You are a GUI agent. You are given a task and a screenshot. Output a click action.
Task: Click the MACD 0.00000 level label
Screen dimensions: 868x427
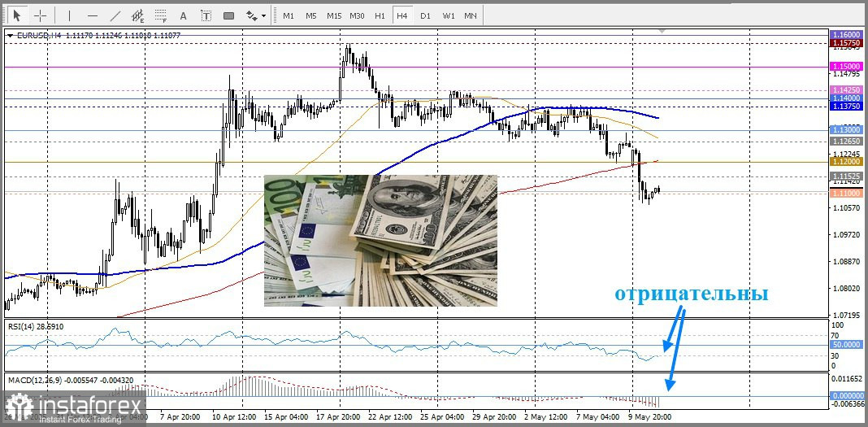846,396
